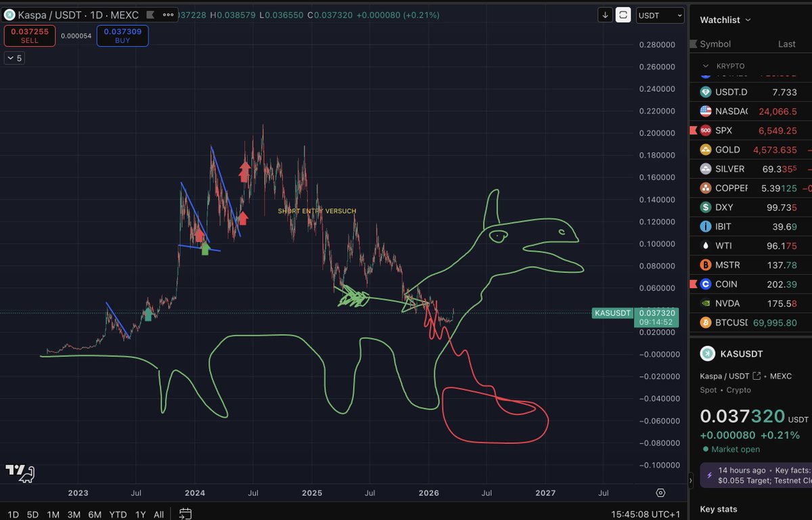Click the lightning icon on news item
The width and height of the screenshot is (812, 520).
click(709, 475)
